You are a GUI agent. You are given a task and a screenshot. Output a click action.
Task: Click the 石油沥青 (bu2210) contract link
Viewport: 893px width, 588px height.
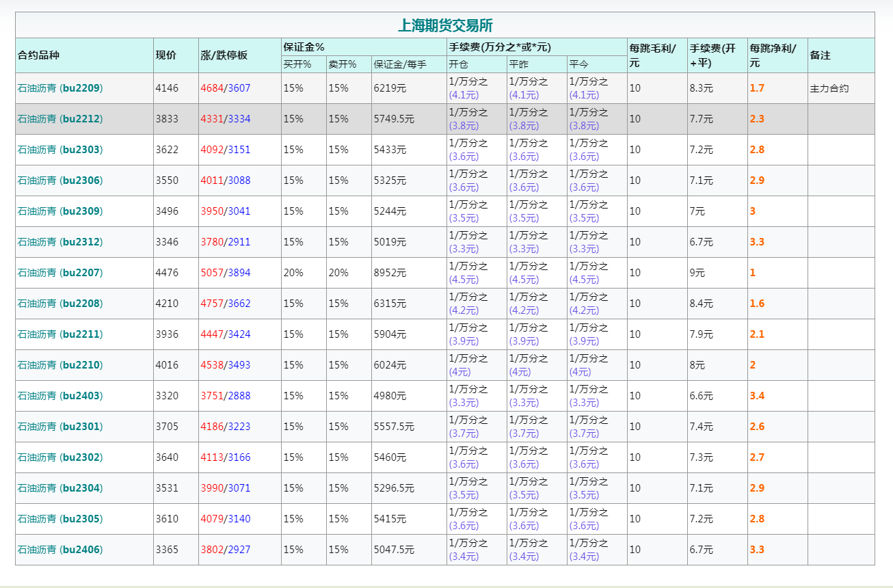pos(60,365)
